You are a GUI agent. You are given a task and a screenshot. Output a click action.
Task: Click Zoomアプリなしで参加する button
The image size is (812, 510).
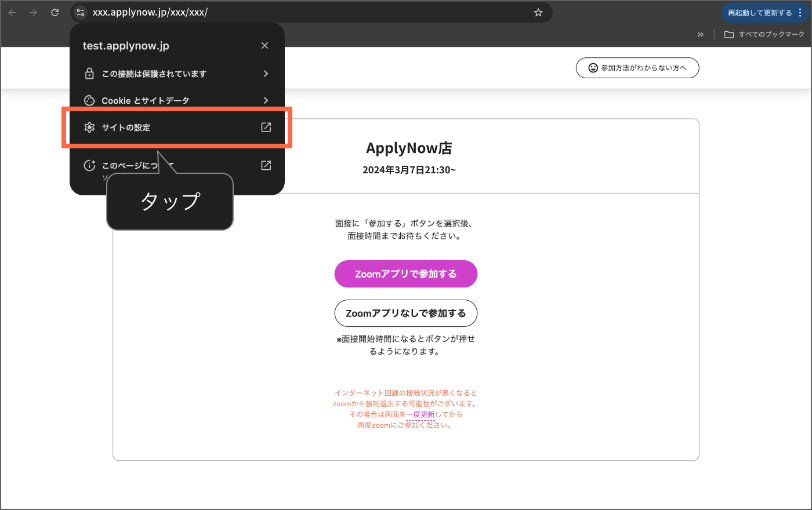(x=406, y=314)
